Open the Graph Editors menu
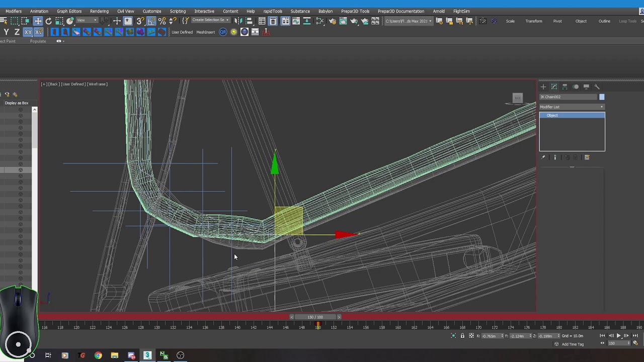Screen dimensions: 644x362 coord(69,11)
